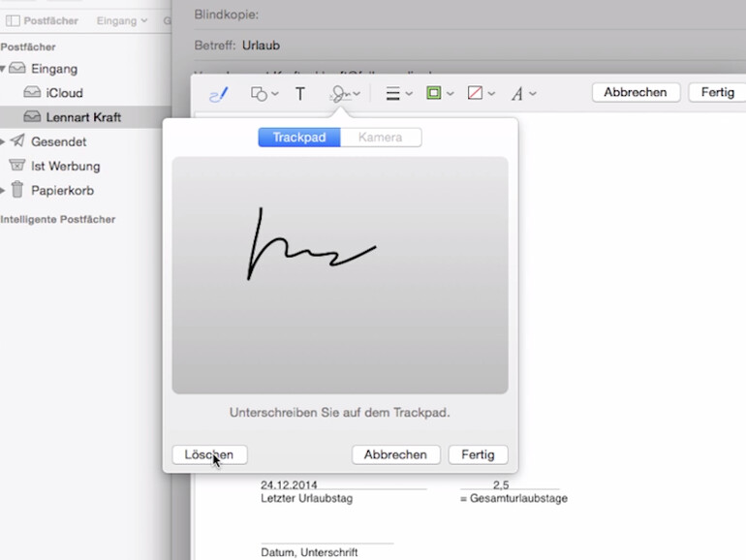This screenshot has width=746, height=560.
Task: Click Fertig in the markup toolbar
Action: tap(718, 92)
